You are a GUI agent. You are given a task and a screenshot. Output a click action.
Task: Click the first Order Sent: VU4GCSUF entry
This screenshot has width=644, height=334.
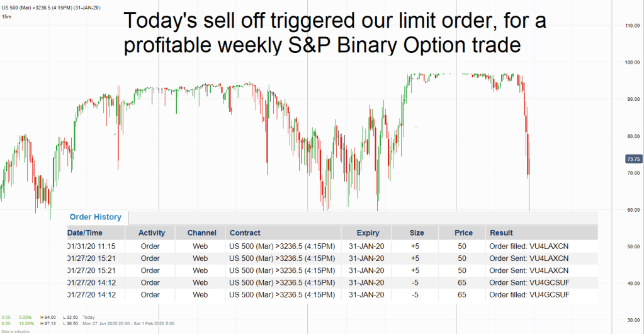coord(529,283)
